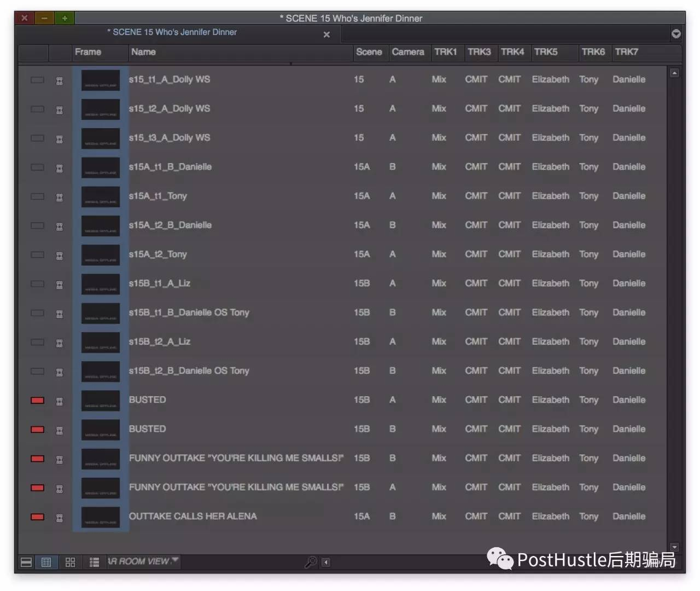Screen dimensions: 700x591
Task: Click red color swatch for BUSTED camera A
Action: coord(37,401)
